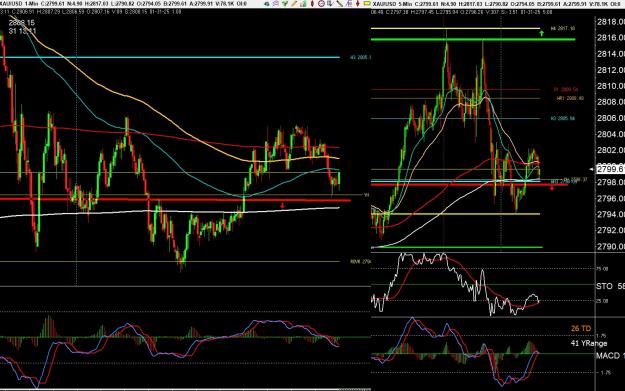This screenshot has height=391, width=625.
Task: Select the diagonal line drawing tool icon
Action: (x=340, y=4)
